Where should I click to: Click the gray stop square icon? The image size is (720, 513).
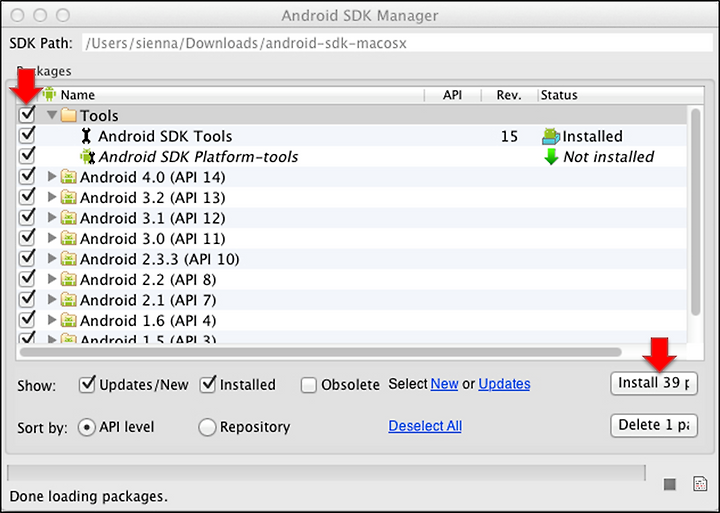(x=669, y=484)
